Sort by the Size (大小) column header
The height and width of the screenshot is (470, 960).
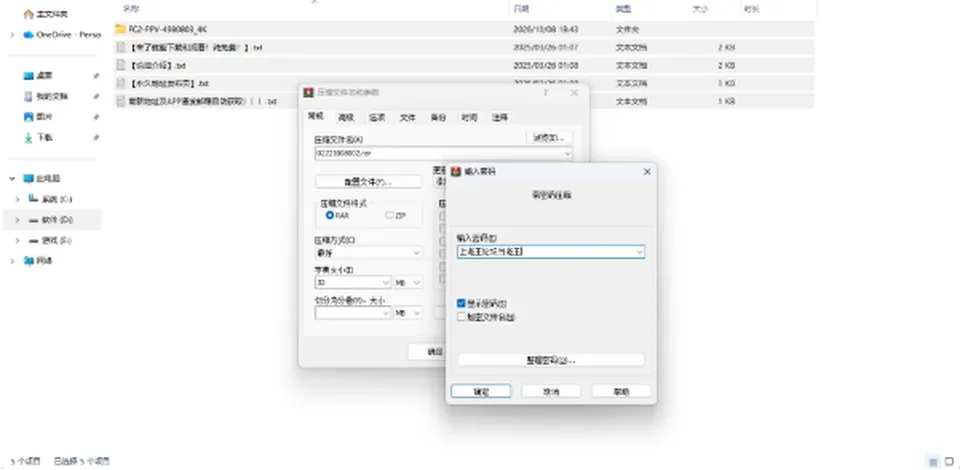[700, 9]
